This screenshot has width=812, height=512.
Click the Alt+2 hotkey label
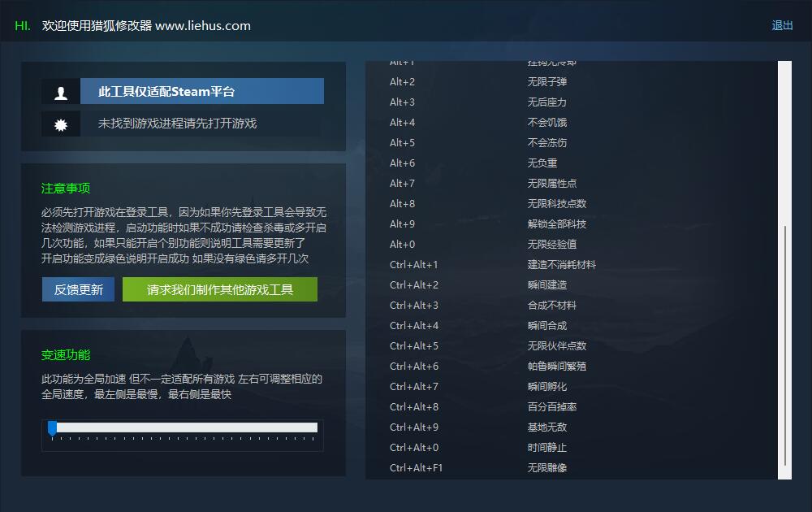coord(403,82)
